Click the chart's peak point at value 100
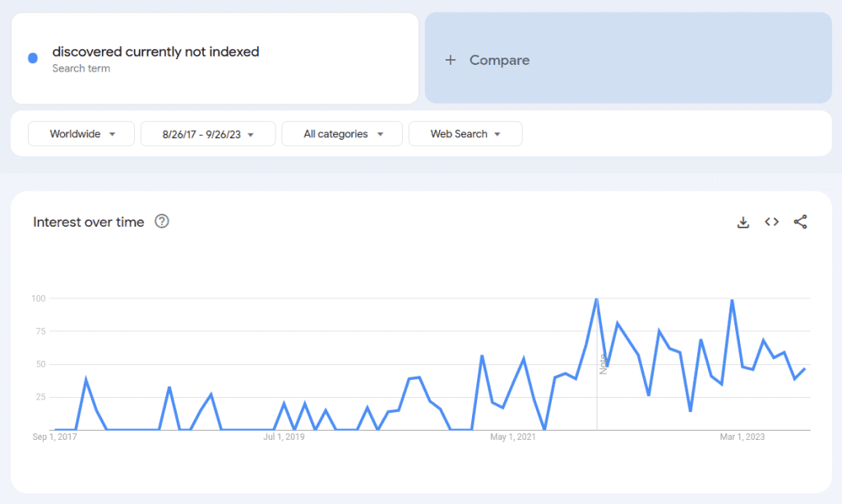The image size is (842, 504). [597, 298]
